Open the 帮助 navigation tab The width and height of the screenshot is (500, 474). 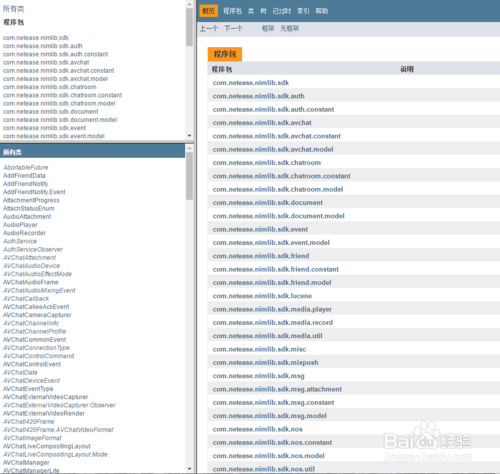click(322, 11)
